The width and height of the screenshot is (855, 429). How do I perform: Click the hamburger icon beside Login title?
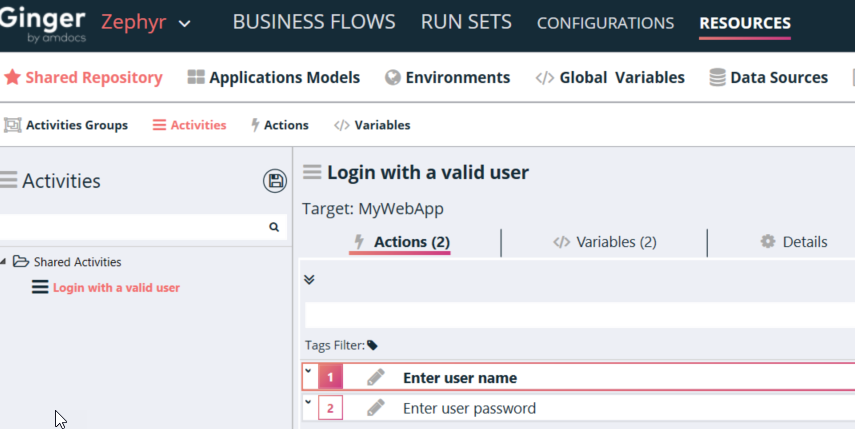(312, 172)
